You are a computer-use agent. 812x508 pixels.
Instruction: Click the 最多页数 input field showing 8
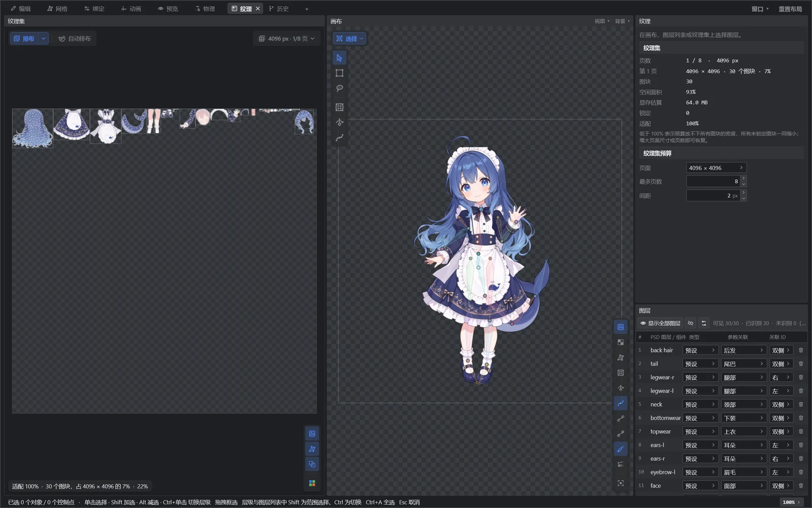coord(713,181)
